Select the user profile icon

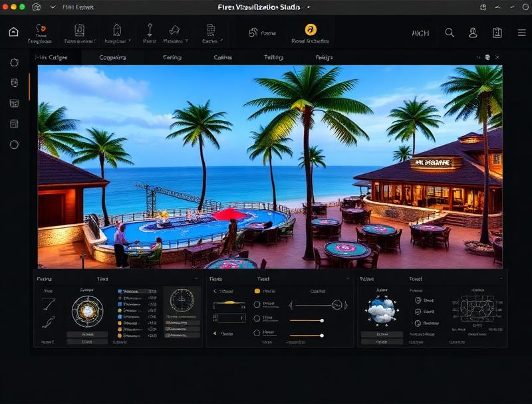coord(474,31)
